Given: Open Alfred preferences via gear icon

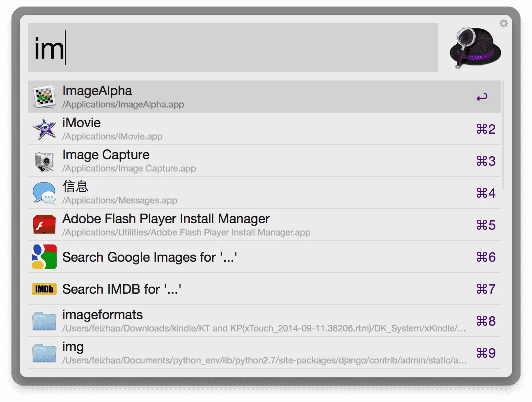Looking at the screenshot, I should [504, 23].
